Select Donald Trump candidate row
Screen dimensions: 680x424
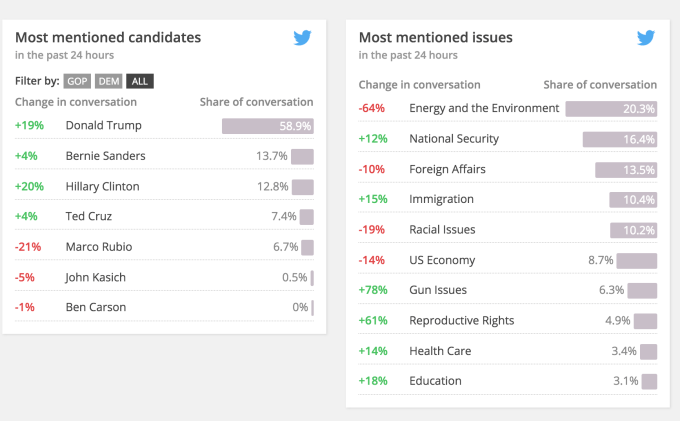pyautogui.click(x=103, y=126)
